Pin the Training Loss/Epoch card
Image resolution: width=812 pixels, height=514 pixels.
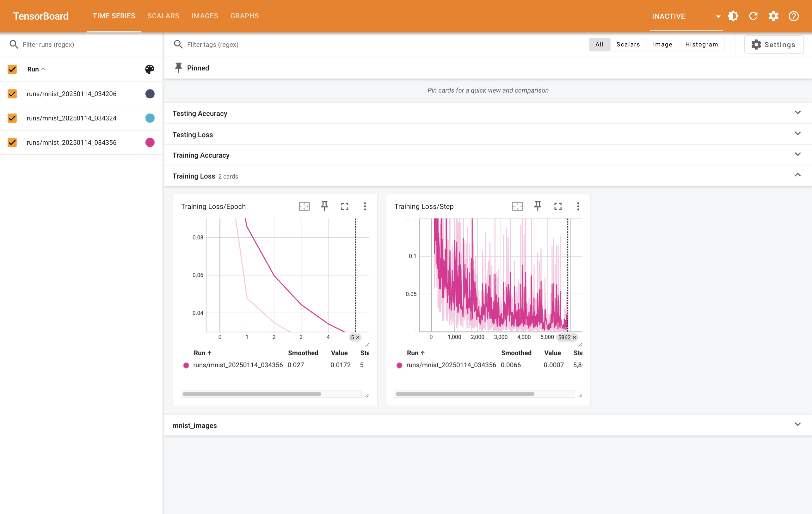pyautogui.click(x=324, y=206)
